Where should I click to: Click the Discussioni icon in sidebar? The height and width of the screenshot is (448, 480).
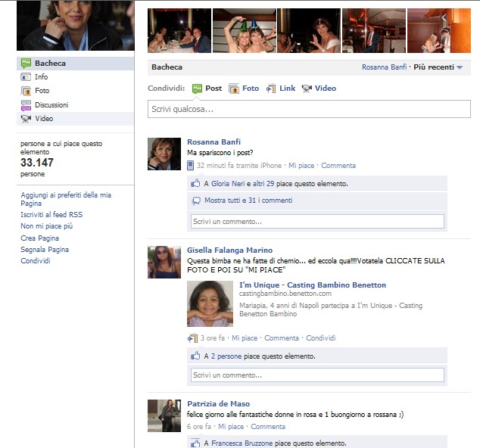tap(26, 105)
